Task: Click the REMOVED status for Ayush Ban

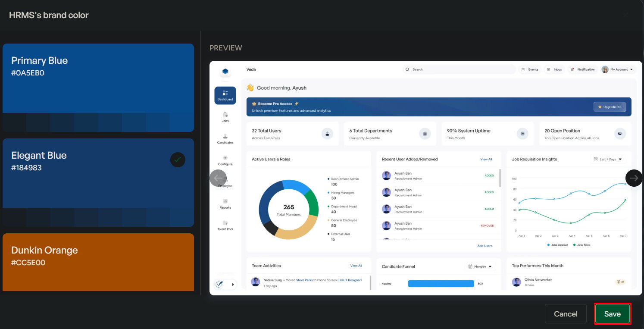Action: point(487,226)
